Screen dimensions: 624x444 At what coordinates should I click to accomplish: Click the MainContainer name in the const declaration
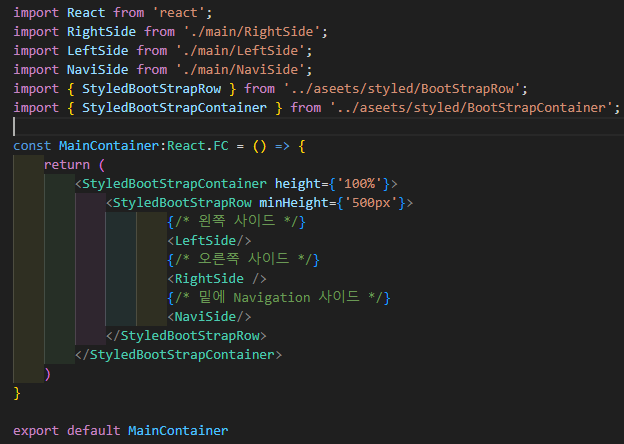109,146
